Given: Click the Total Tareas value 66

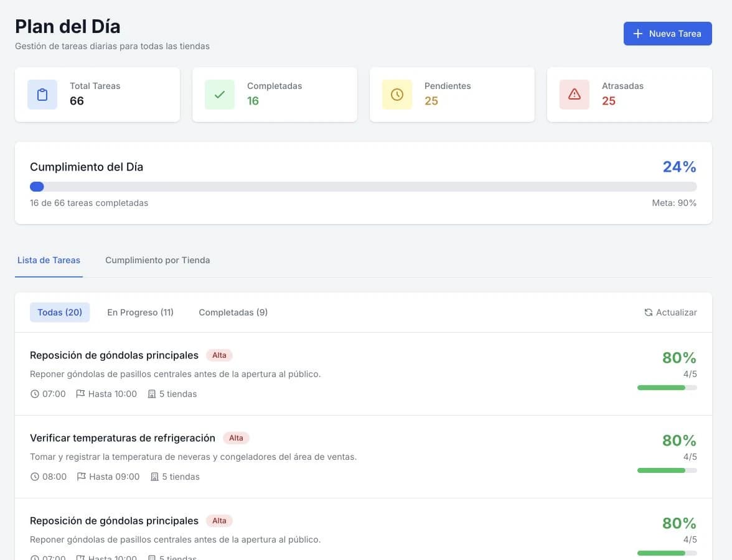Looking at the screenshot, I should click(77, 101).
